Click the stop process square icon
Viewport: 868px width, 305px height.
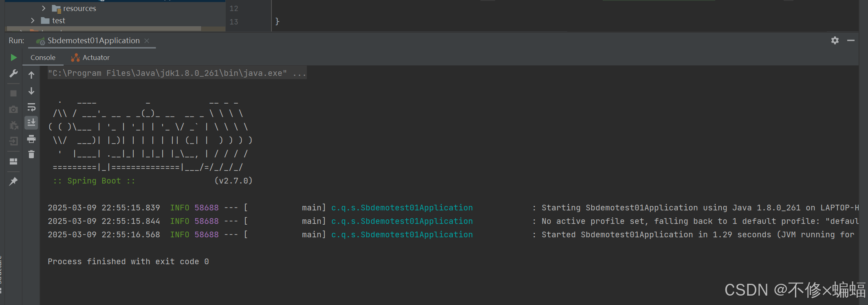pyautogui.click(x=13, y=93)
